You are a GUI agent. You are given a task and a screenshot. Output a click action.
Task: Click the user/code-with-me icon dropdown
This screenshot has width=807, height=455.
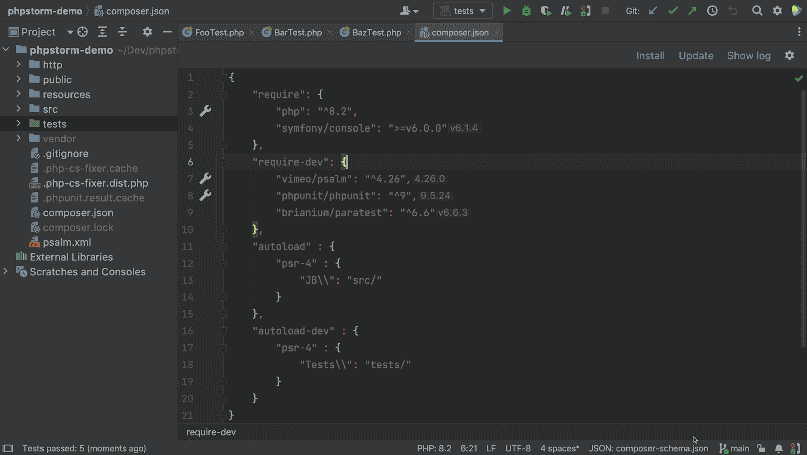coord(409,10)
